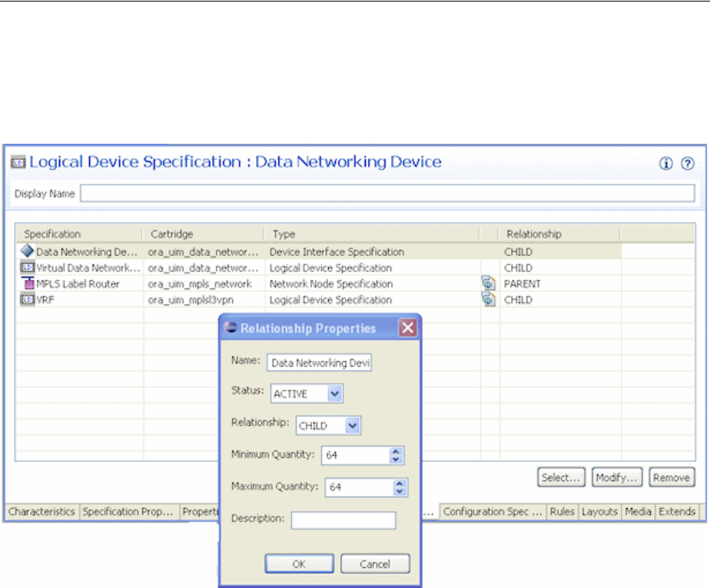
Task: Expand the Relationship dropdown showing CHILD
Action: (352, 425)
